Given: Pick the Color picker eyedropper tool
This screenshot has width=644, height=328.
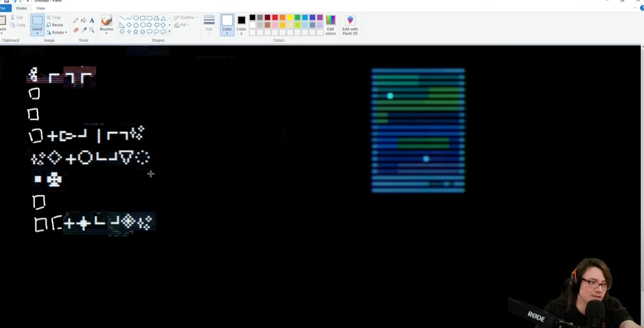Looking at the screenshot, I should point(84,30).
